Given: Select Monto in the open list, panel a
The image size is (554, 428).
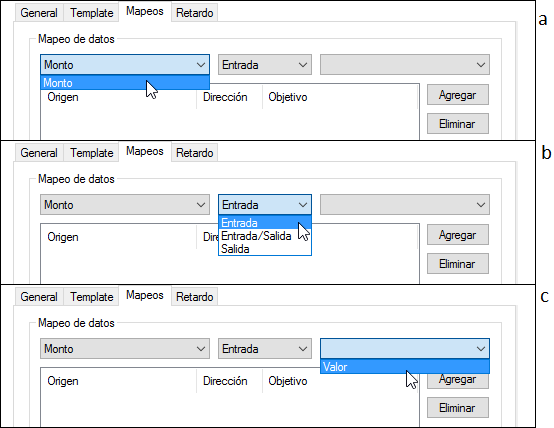Looking at the screenshot, I should pyautogui.click(x=125, y=83).
